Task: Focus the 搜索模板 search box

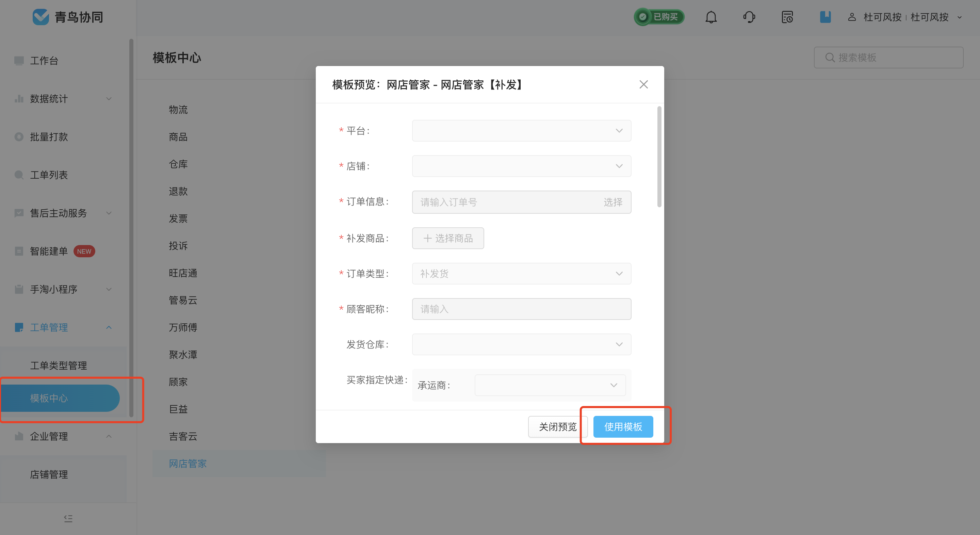Action: 888,58
